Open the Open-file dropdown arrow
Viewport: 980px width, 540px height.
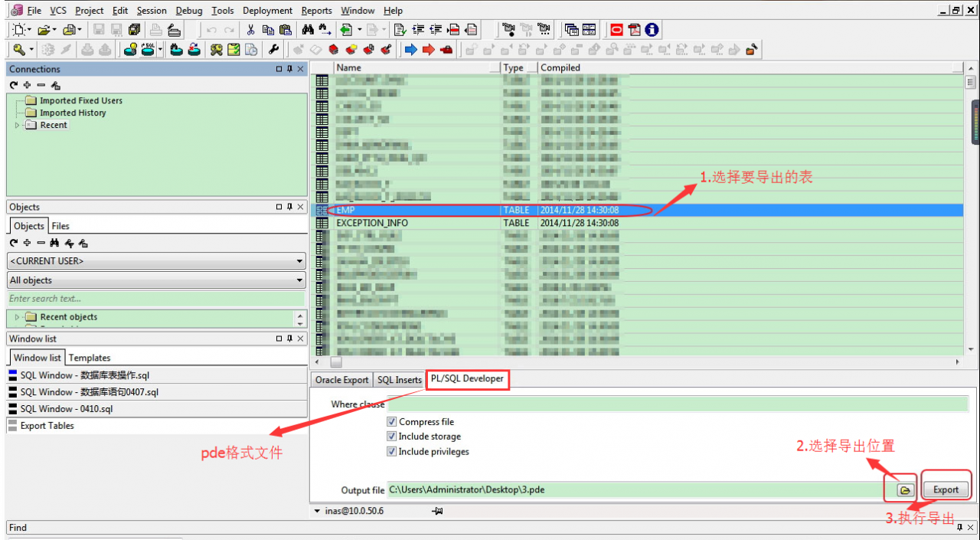[55, 30]
